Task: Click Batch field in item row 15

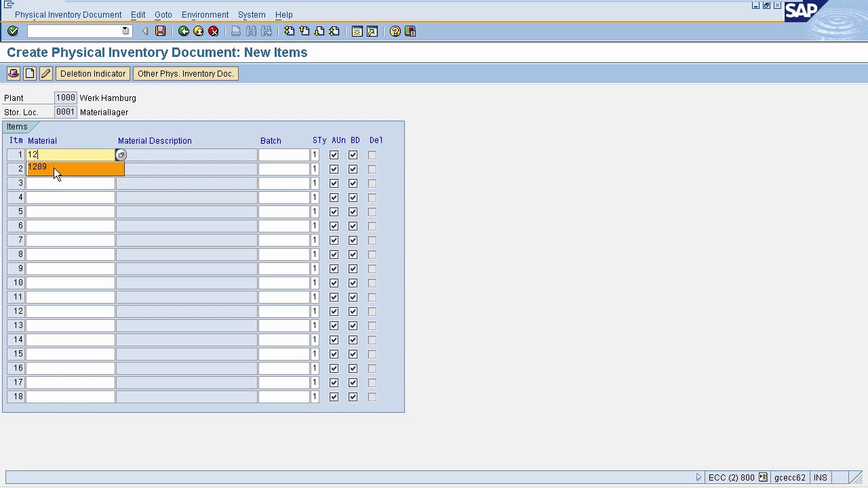Action: coord(283,354)
